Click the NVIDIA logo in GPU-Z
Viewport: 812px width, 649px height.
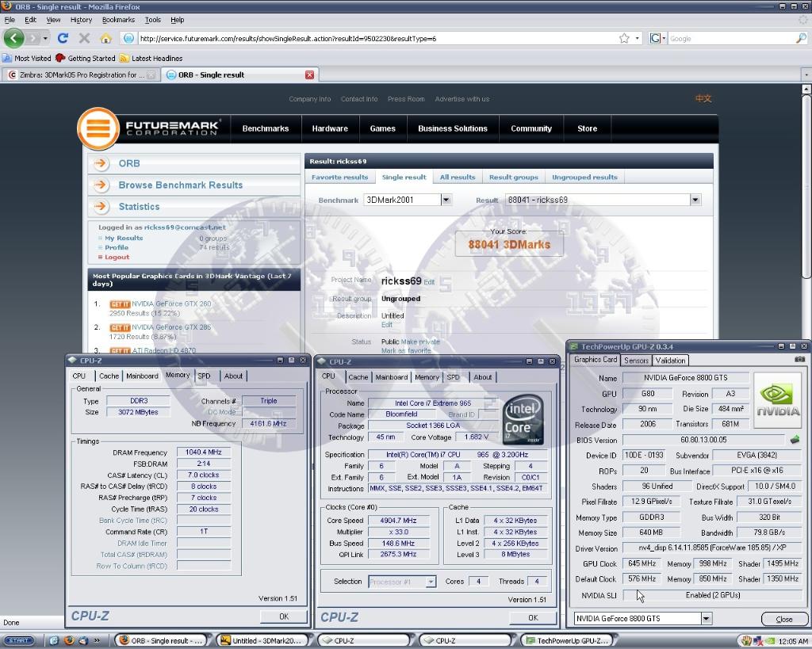778,400
